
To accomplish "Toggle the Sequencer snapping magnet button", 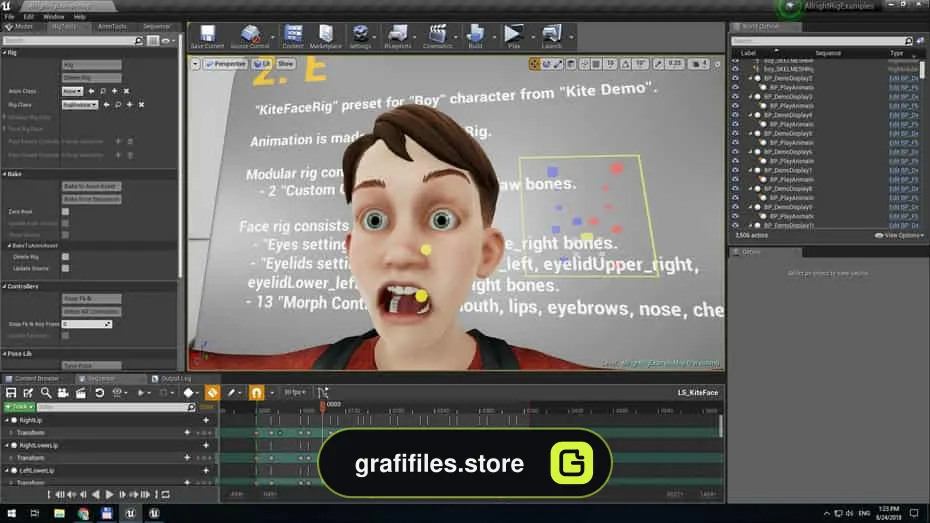I will coord(256,393).
